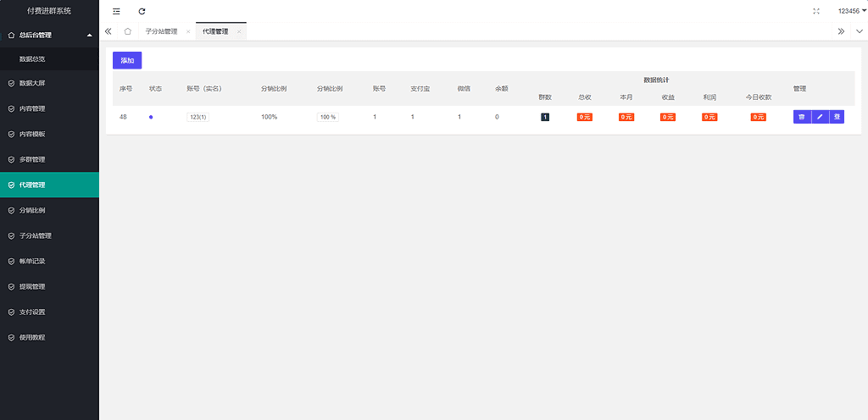The height and width of the screenshot is (420, 868).
Task: Delete row 48 with trash icon
Action: tap(802, 117)
